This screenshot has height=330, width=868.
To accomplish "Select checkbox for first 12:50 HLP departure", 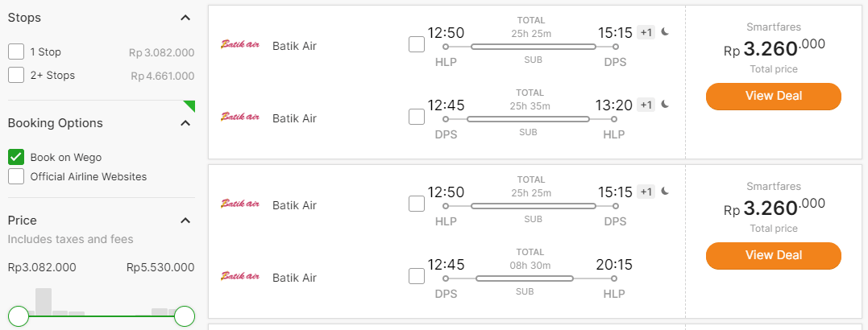I will tap(417, 45).
